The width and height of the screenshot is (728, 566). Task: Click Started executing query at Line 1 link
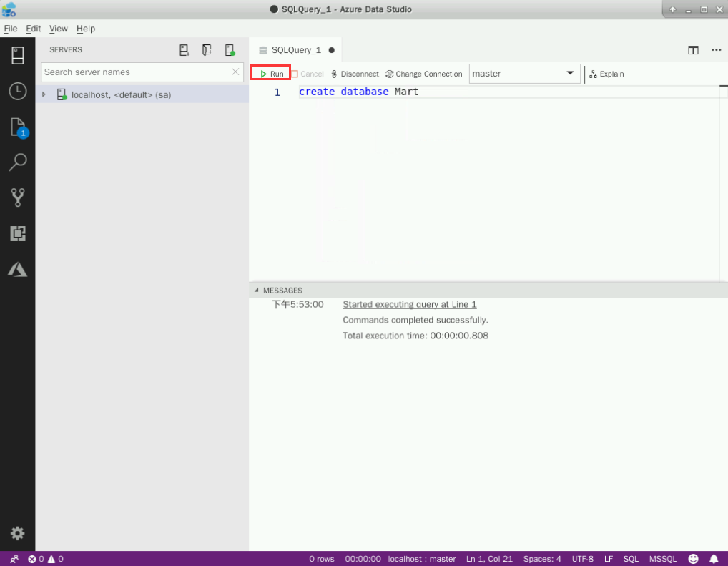coord(409,304)
